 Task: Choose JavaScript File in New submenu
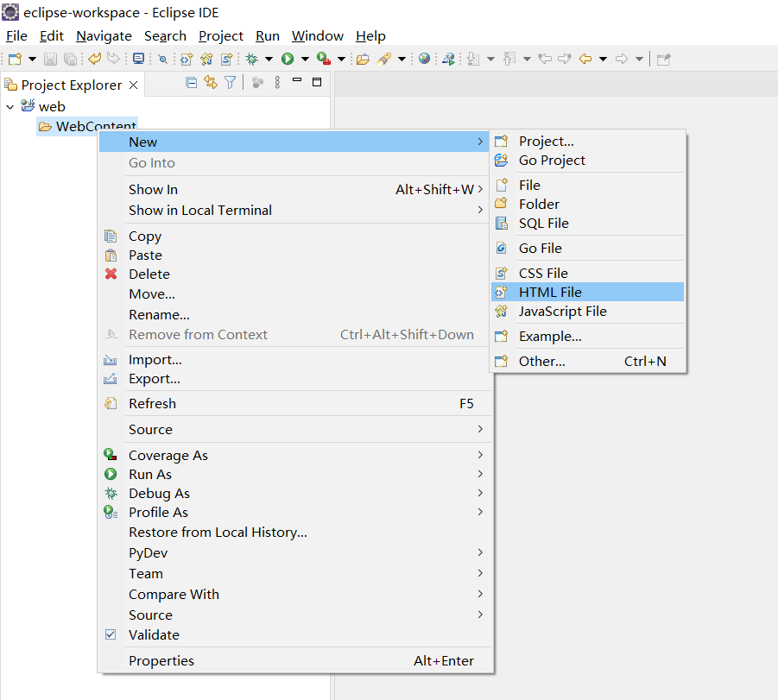click(x=587, y=311)
